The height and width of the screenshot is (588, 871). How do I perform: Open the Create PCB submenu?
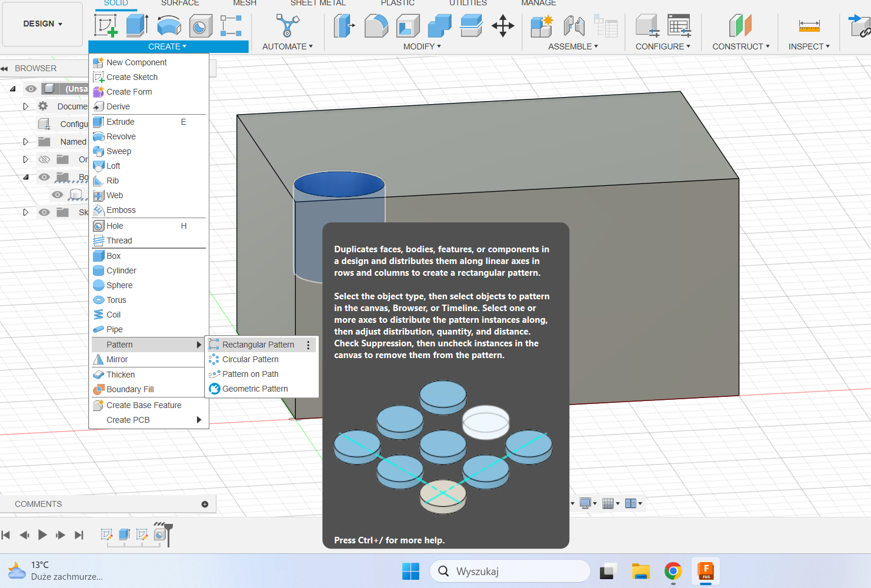[149, 420]
